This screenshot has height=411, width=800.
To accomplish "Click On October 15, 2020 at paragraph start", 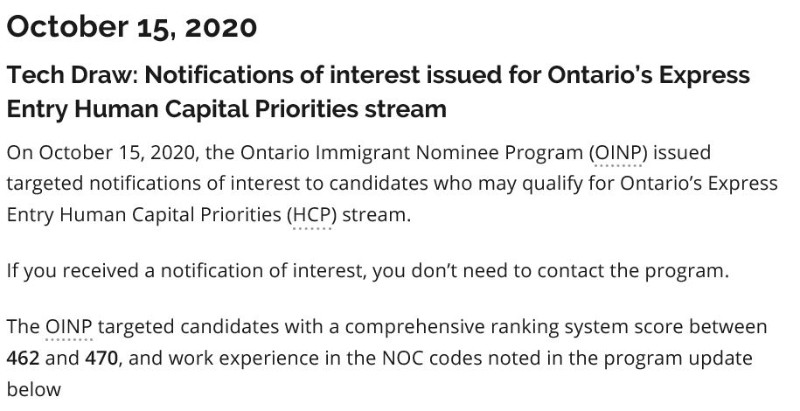I will [103, 153].
